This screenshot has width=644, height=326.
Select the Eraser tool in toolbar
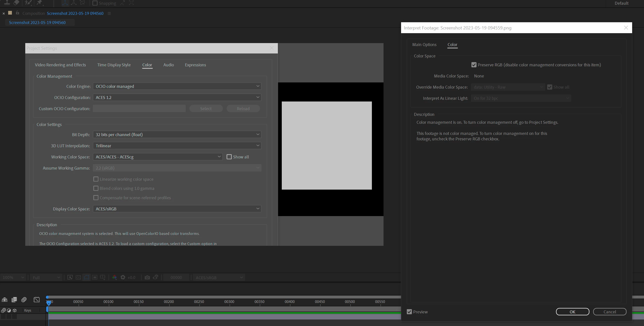[16, 3]
